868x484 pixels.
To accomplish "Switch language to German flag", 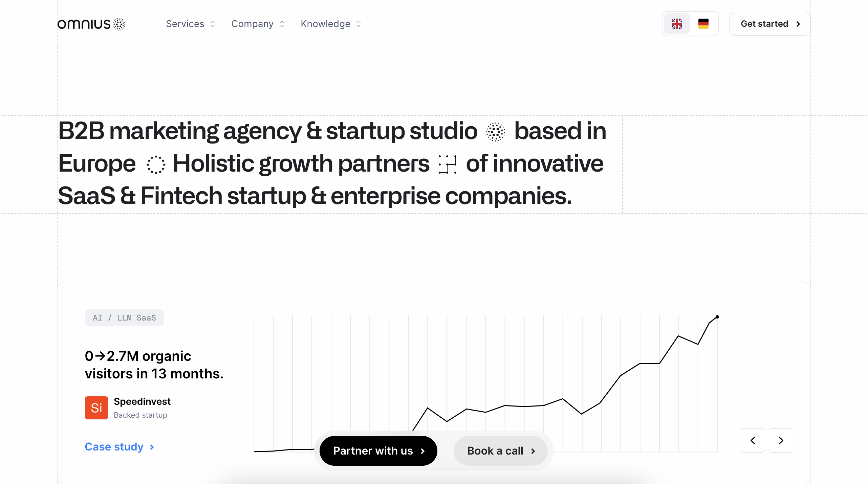I will click(703, 24).
